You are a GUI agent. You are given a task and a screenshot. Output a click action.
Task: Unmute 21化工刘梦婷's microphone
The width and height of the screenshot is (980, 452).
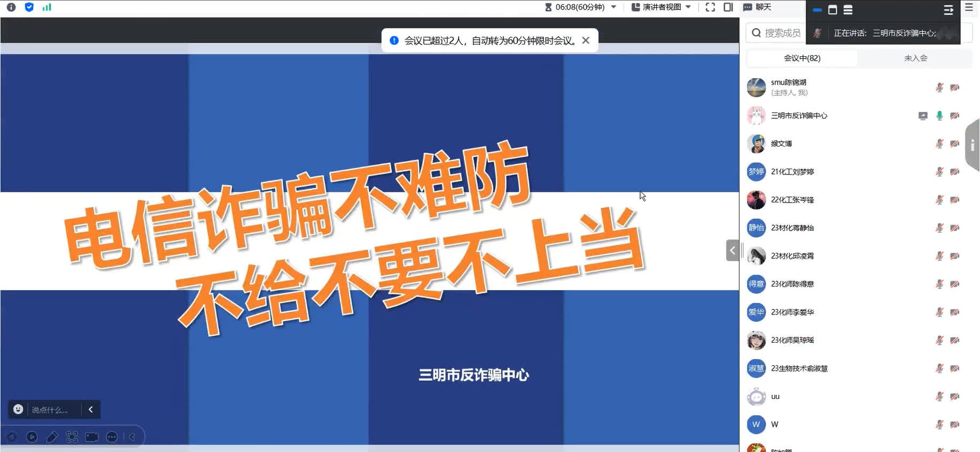[939, 172]
